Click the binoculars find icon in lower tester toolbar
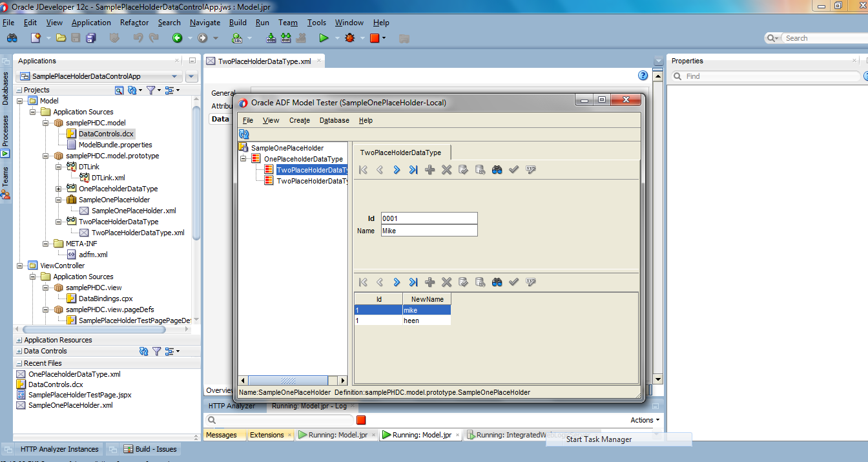 point(497,282)
